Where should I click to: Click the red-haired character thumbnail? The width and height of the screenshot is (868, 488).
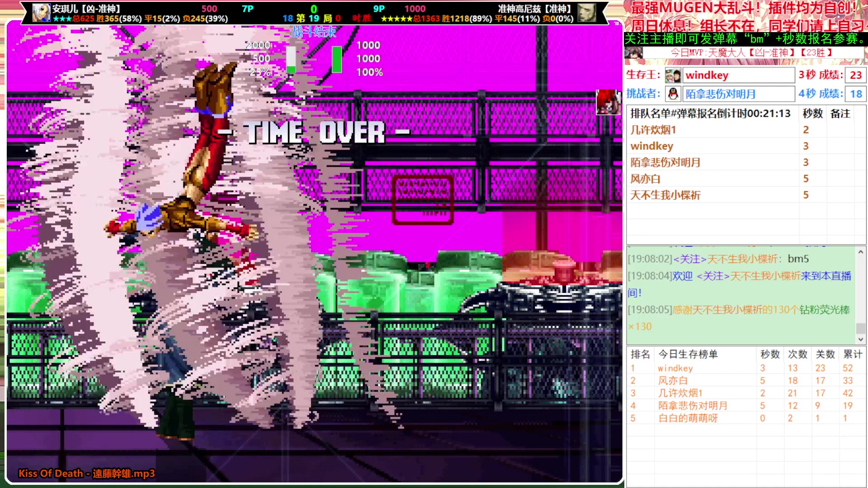click(608, 102)
